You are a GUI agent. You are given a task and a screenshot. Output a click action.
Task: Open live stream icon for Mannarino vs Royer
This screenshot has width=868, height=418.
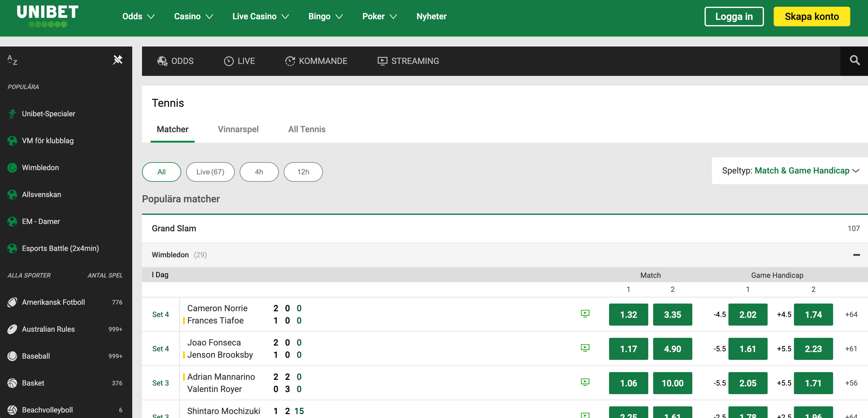[585, 382]
